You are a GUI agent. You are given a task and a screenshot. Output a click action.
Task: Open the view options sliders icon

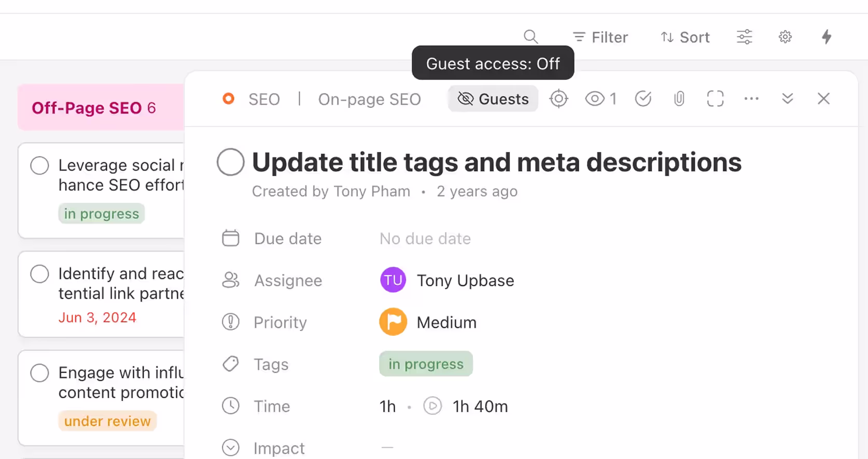point(744,37)
